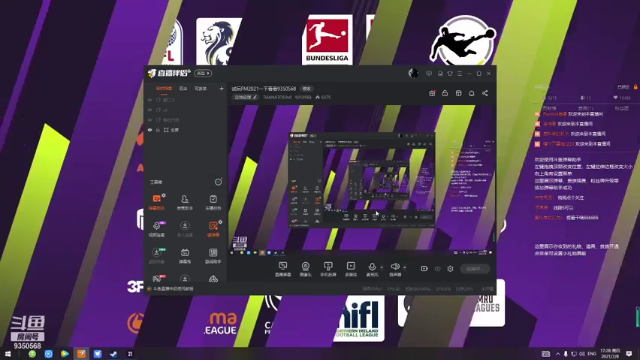Toggle visibility of the v4 source row
The width and height of the screenshot is (640, 360).
tap(150, 110)
